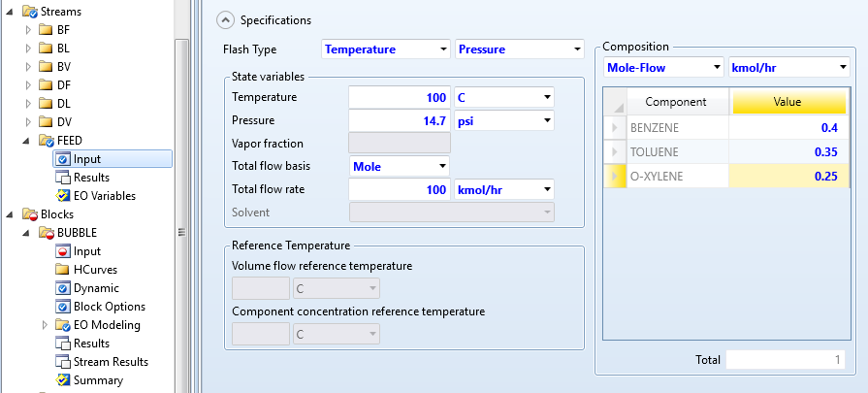
Task: Click the Pressure value field 14.7
Action: pos(400,120)
